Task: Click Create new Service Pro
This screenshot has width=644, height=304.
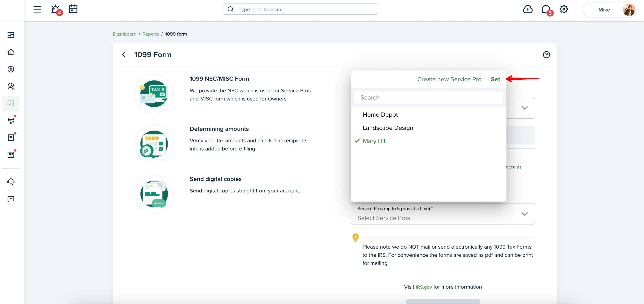Action: click(x=449, y=79)
